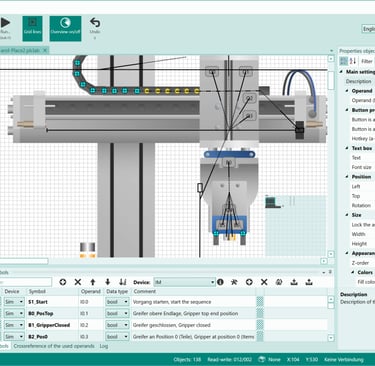
Task: Open the Symbols tab at bottom left
Action: [4, 346]
